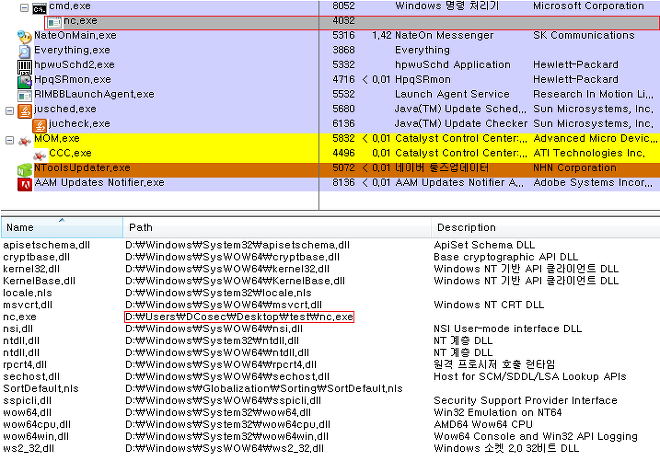Select wow64win.dll in the DLL list
This screenshot has height=461, width=660.
36,437
